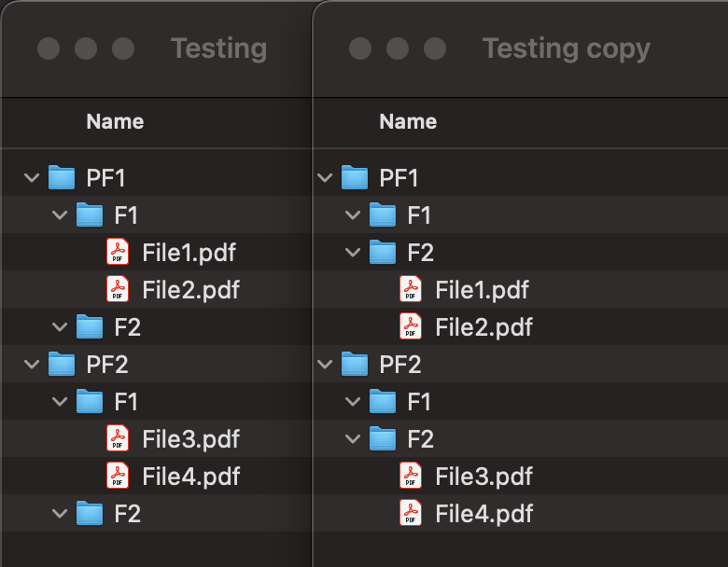Click the Testing copy window title

click(x=566, y=49)
